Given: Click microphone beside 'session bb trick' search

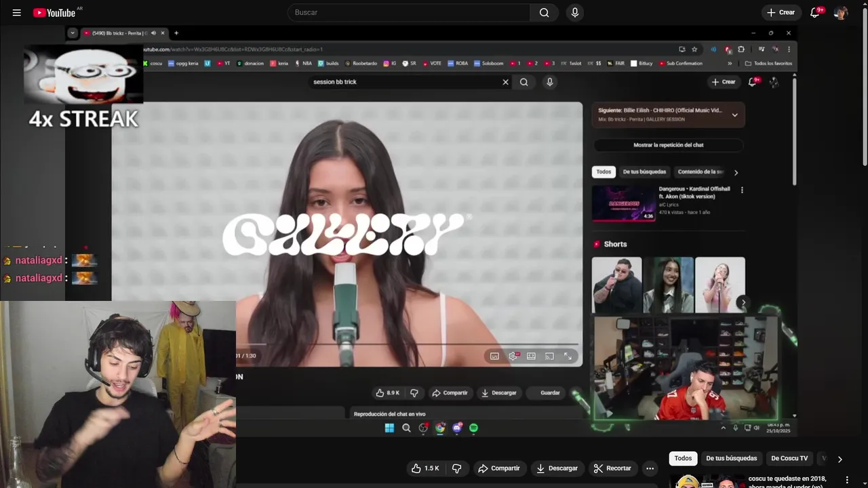Looking at the screenshot, I should (x=549, y=82).
